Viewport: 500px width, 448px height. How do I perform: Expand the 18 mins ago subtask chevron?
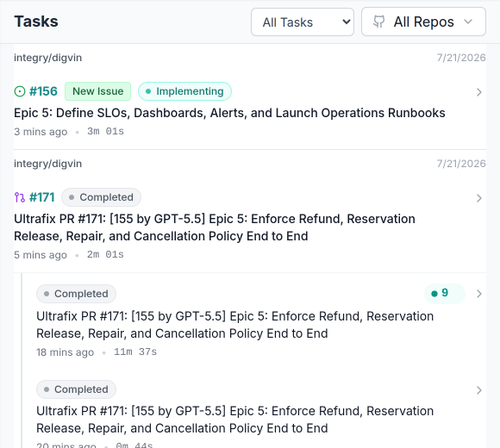479,294
